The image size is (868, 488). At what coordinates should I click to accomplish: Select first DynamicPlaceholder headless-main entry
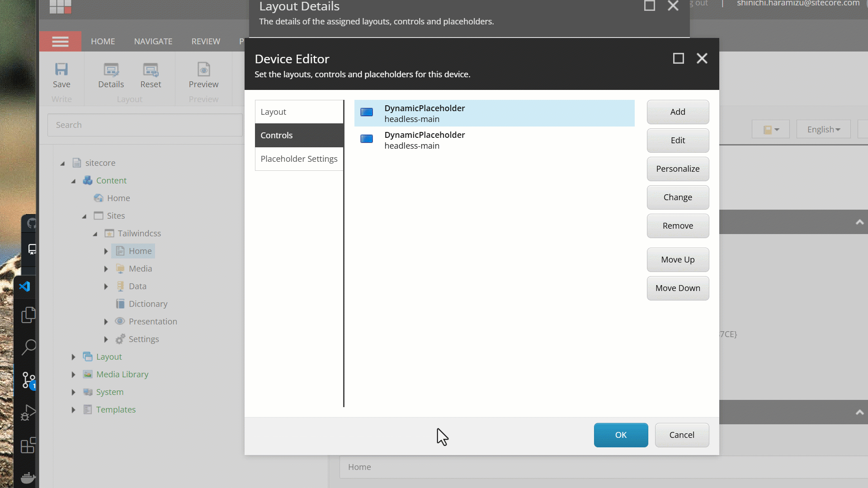pyautogui.click(x=494, y=113)
